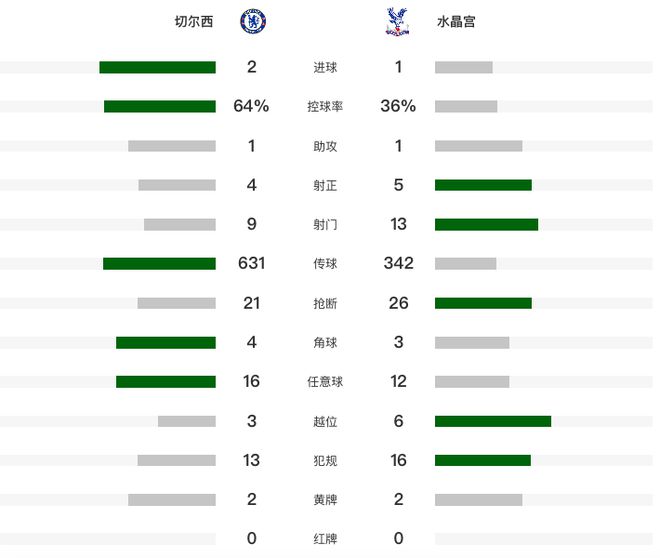Select the 水晶宫 team name

456,21
